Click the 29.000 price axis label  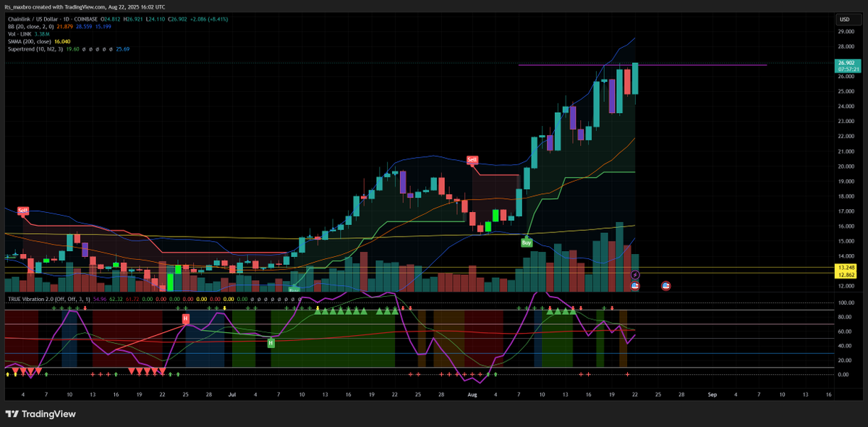pyautogui.click(x=846, y=32)
